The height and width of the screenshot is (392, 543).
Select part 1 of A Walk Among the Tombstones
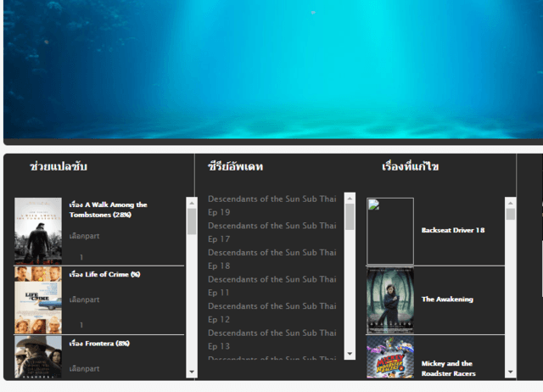81,257
